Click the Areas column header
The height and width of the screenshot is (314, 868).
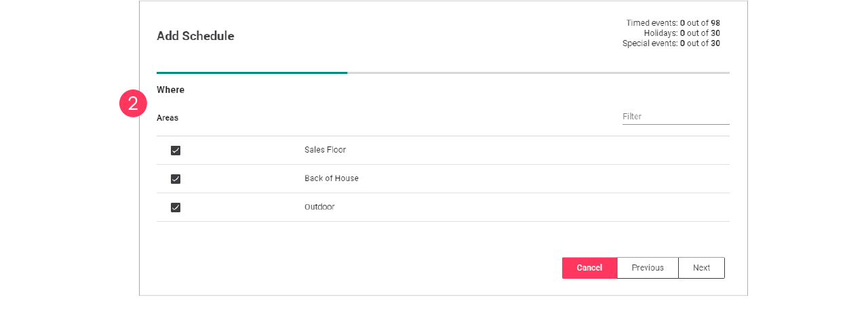point(167,118)
